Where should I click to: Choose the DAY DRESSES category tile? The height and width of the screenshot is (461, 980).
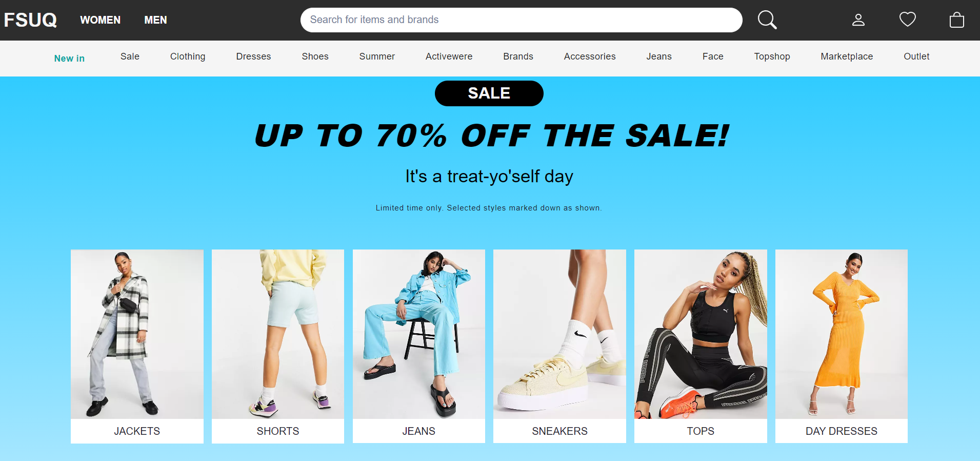click(842, 346)
